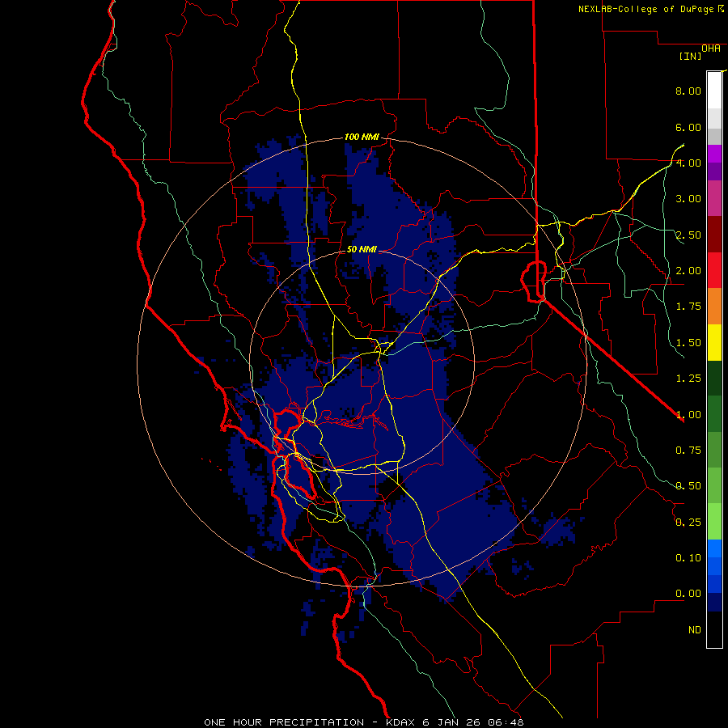Click the white 8.00 inch legend swatch
This screenshot has height=728, width=728.
click(714, 90)
